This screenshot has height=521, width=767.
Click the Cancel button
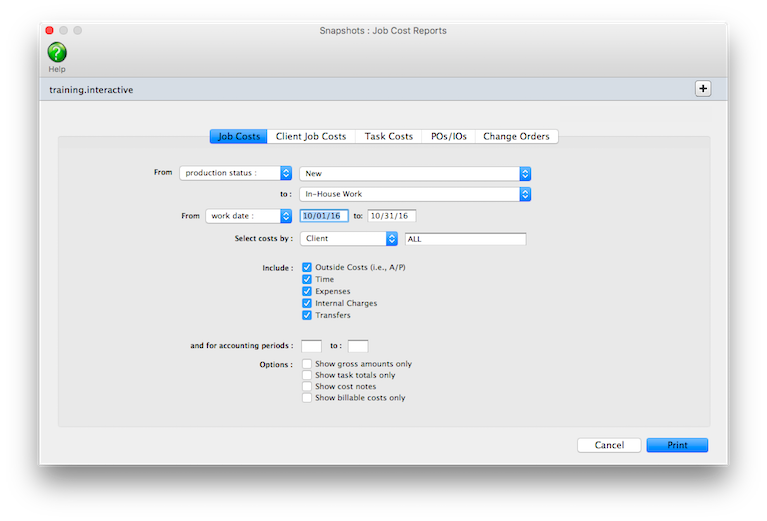pyautogui.click(x=608, y=445)
